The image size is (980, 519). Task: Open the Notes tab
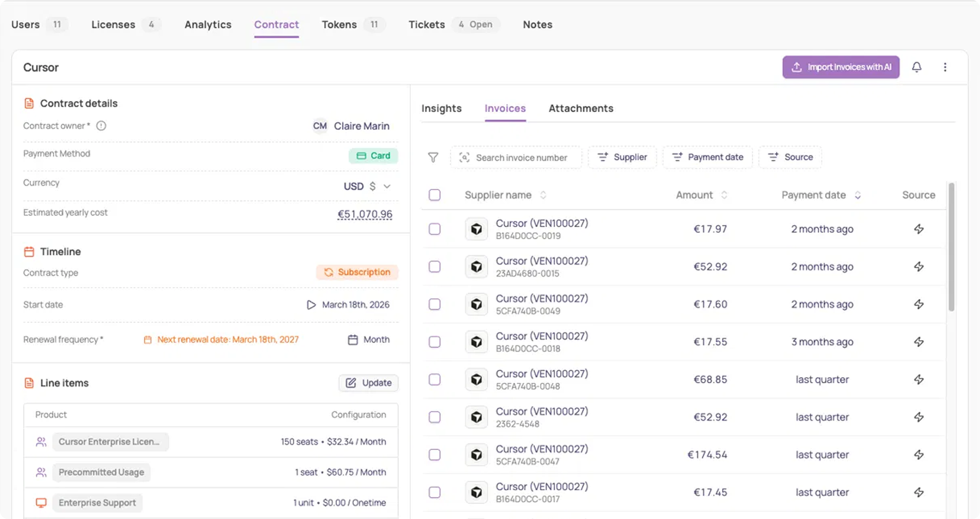pos(538,25)
